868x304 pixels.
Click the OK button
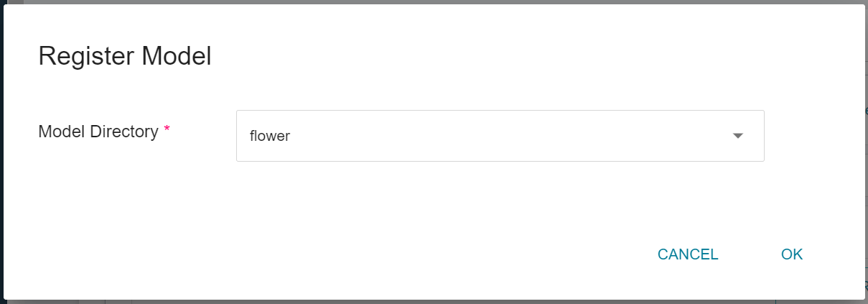(792, 254)
